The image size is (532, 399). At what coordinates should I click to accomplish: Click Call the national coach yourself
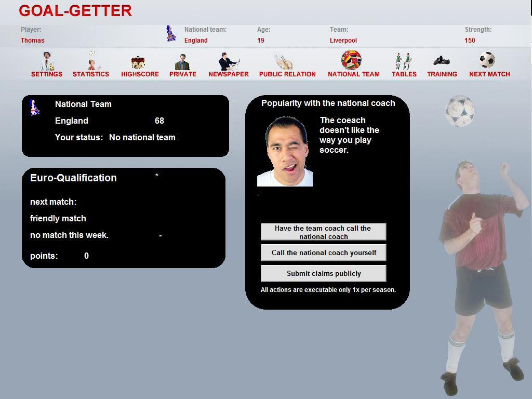pos(324,253)
